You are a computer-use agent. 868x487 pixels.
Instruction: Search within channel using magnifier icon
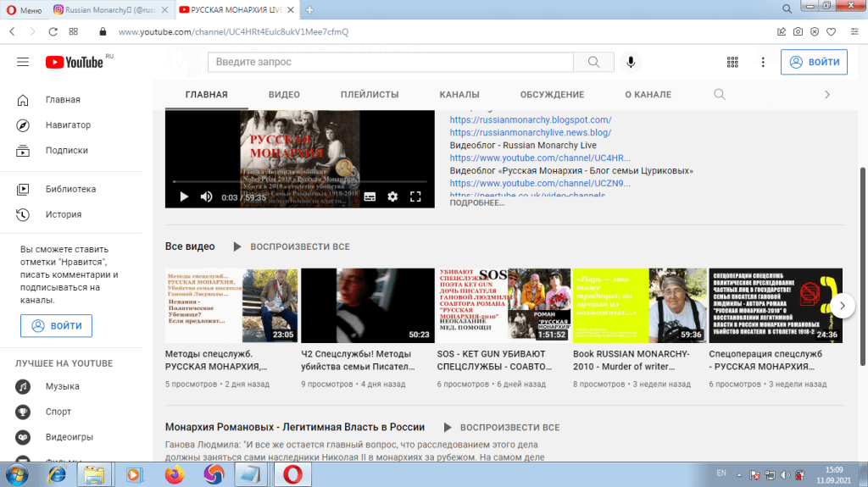720,94
